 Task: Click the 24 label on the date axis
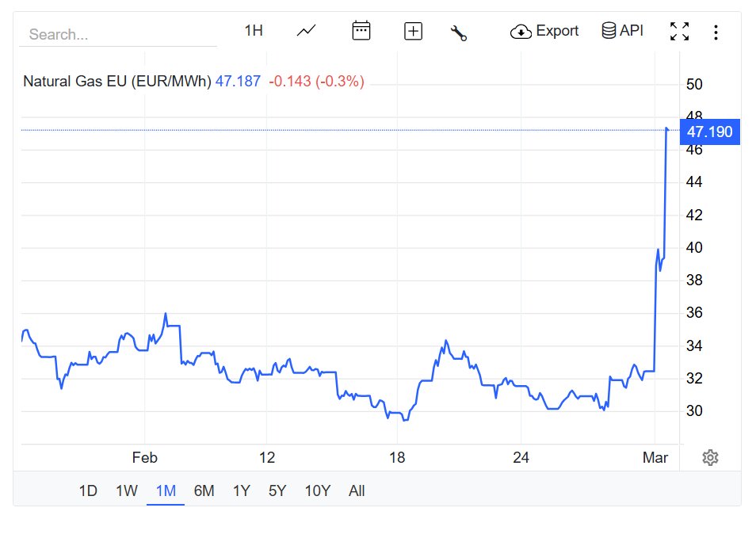(521, 458)
